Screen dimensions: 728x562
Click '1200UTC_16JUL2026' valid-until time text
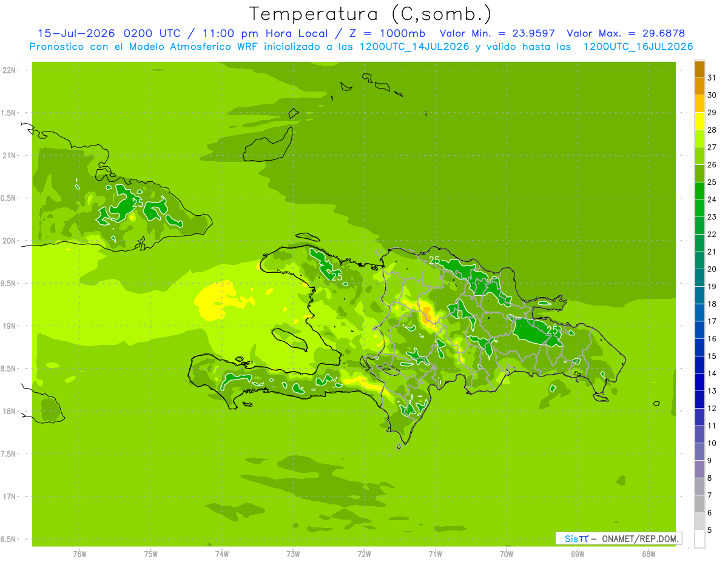tap(638, 47)
